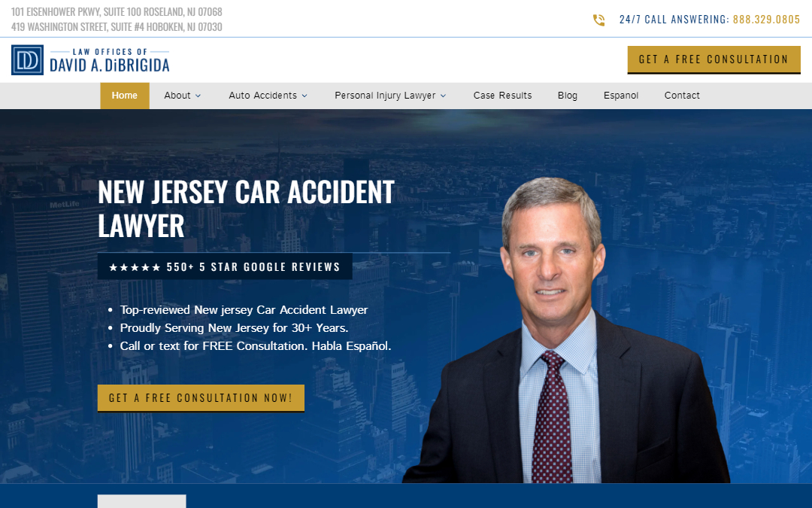Expand the Auto Accidents dropdown arrow
The image size is (812, 508).
pos(304,96)
